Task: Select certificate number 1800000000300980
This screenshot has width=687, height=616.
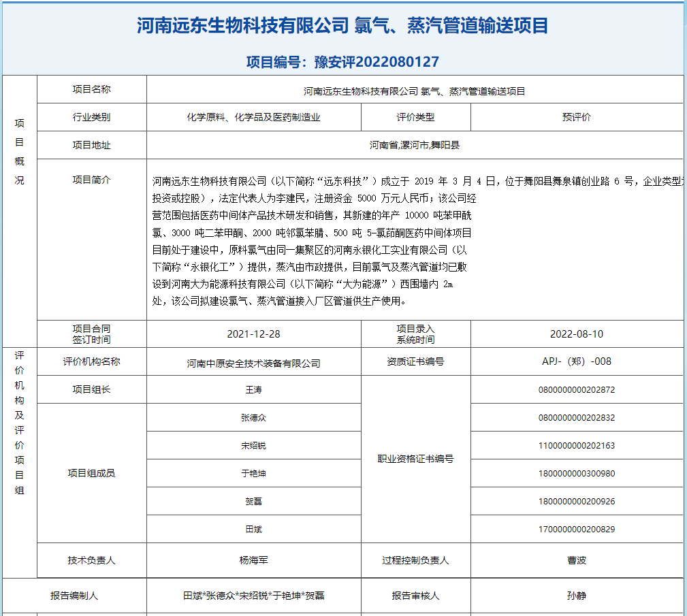Action: point(577,474)
